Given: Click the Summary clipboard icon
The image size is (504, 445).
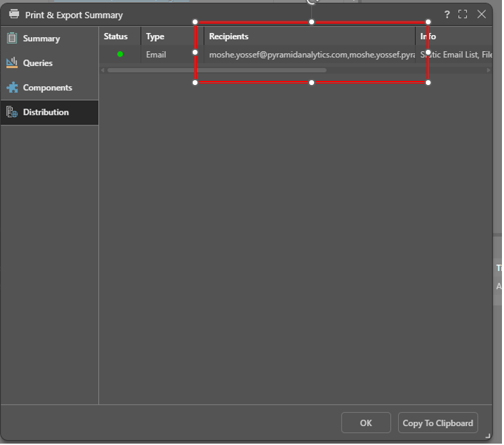Looking at the screenshot, I should 12,38.
